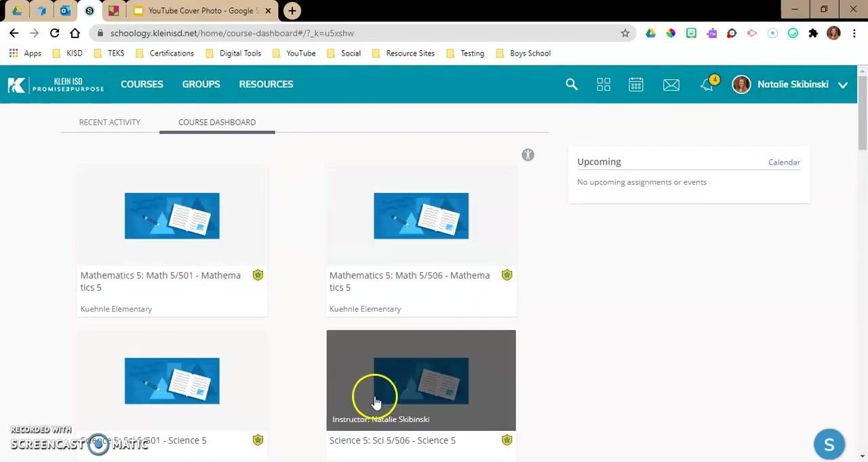Click the color wheel extension icon

(671, 33)
